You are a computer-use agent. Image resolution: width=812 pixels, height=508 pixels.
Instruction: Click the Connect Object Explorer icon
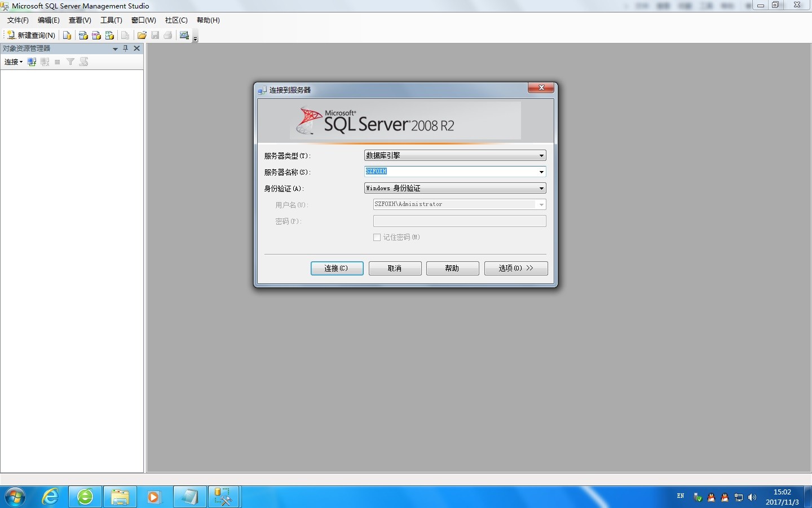tap(32, 62)
